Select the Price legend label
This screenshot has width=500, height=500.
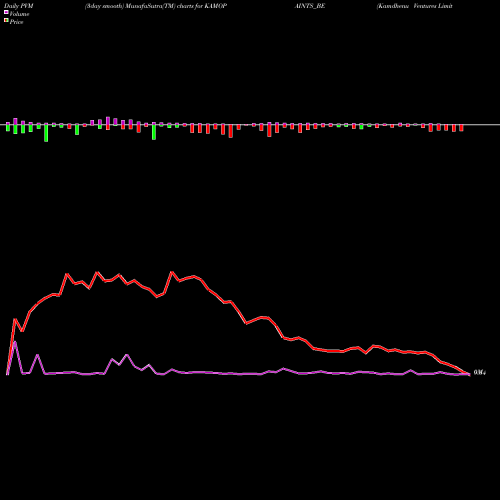(x=16, y=22)
